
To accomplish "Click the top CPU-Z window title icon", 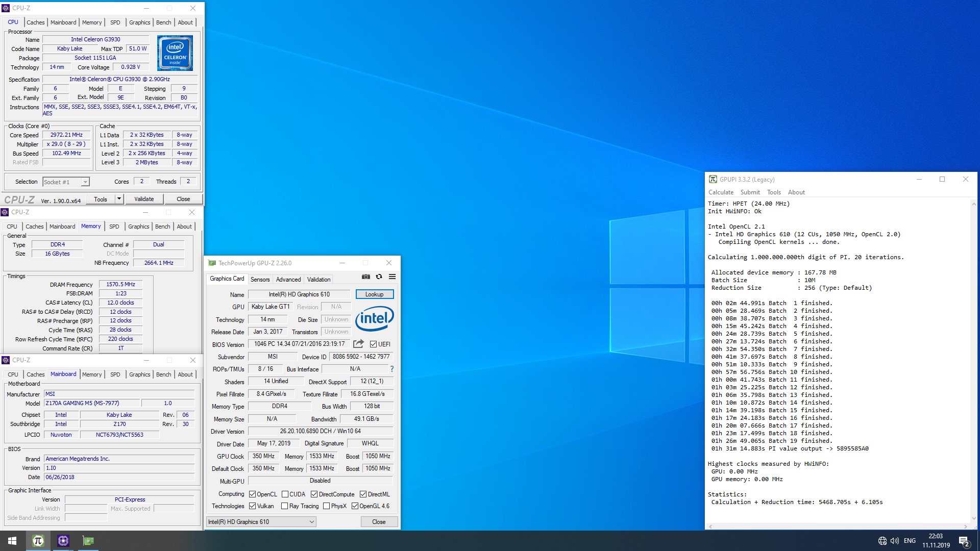I will [x=6, y=8].
